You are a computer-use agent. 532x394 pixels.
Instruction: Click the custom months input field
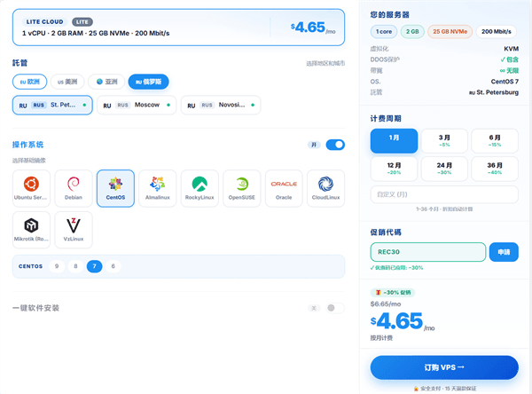[444, 194]
